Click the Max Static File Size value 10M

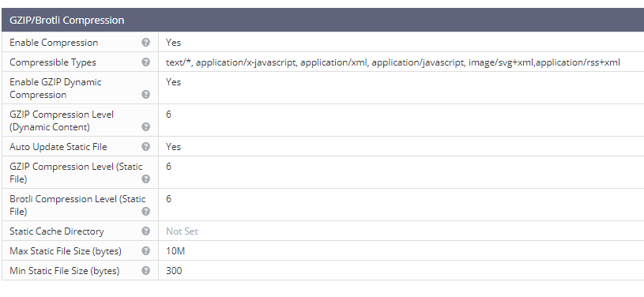[x=175, y=251]
